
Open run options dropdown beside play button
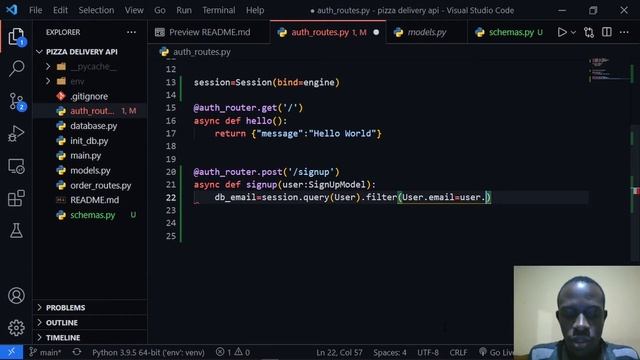pos(573,32)
